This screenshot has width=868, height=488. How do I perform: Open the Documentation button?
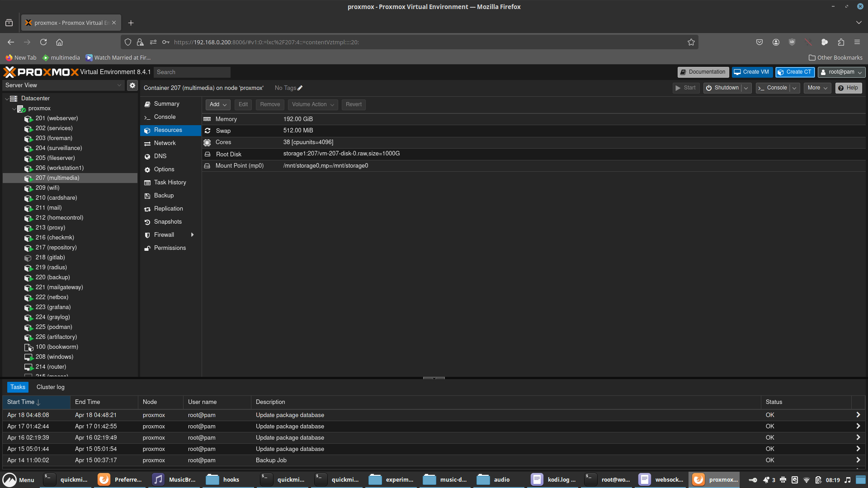click(x=703, y=72)
